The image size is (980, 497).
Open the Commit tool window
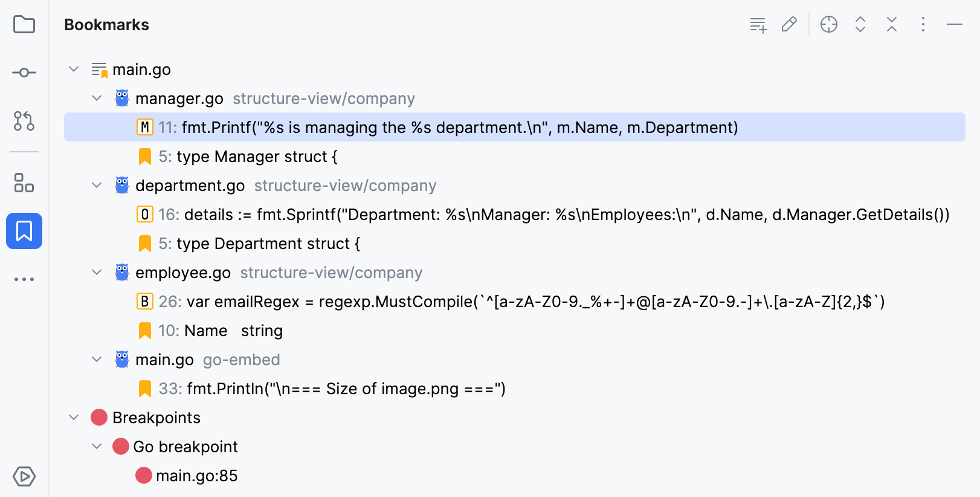click(x=24, y=73)
